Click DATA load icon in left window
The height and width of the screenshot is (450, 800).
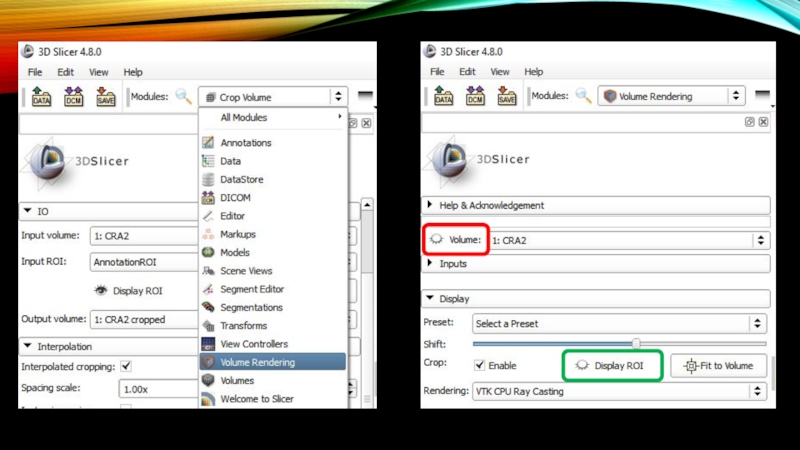(41, 96)
